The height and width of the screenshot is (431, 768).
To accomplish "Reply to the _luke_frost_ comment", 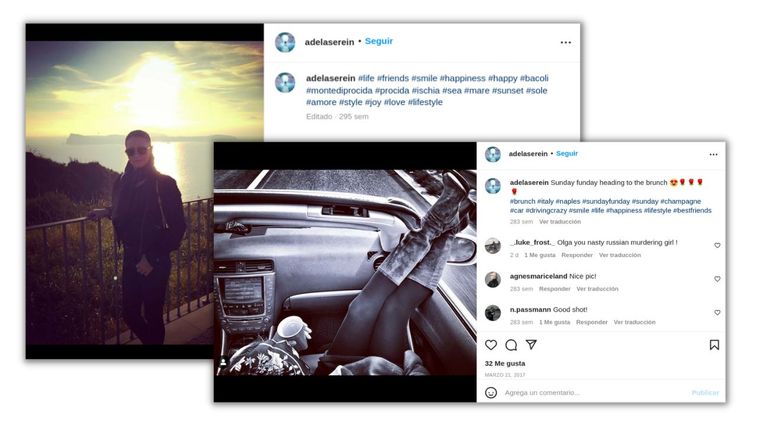I will click(577, 255).
